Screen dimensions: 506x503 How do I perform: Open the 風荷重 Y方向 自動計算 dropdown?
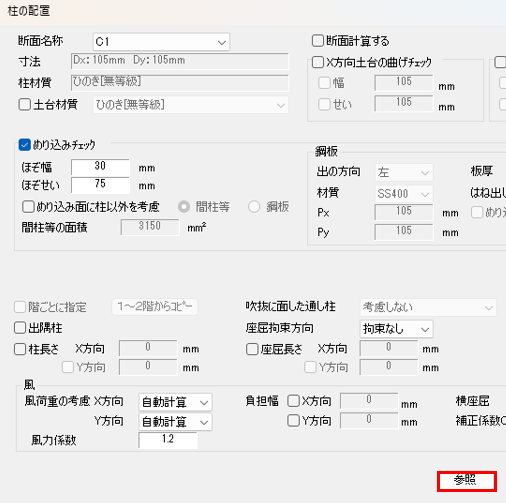click(175, 422)
